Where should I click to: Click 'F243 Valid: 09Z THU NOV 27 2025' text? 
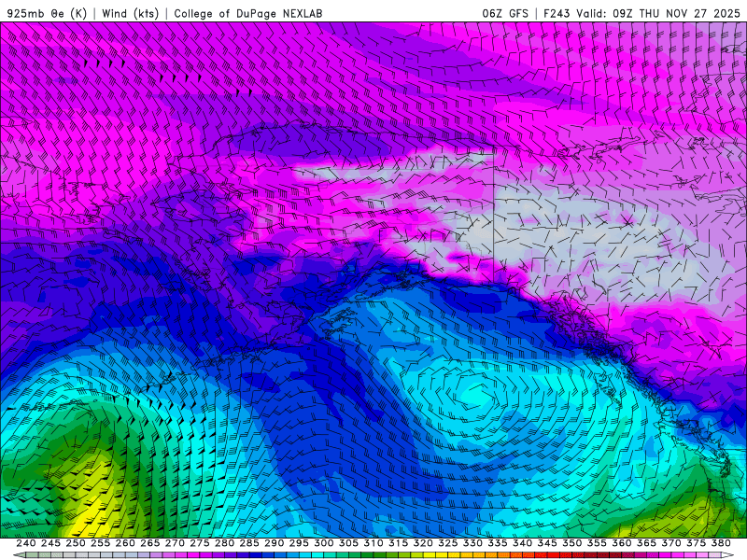641,13
